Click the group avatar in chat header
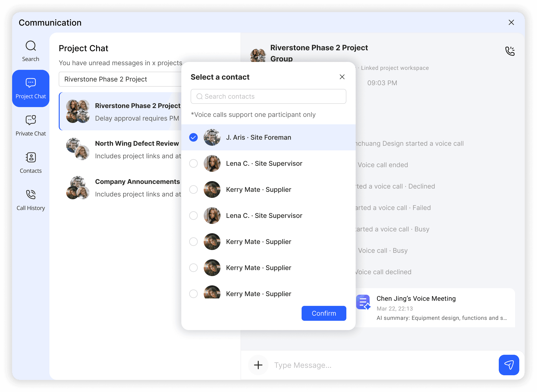This screenshot has width=537, height=392. pos(258,55)
